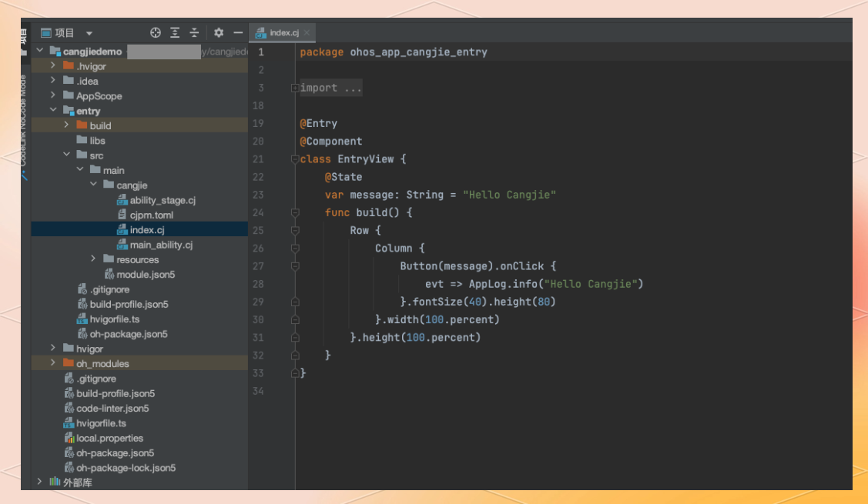Collapse the cangjie folder
This screenshot has height=504, width=868.
pyautogui.click(x=93, y=184)
